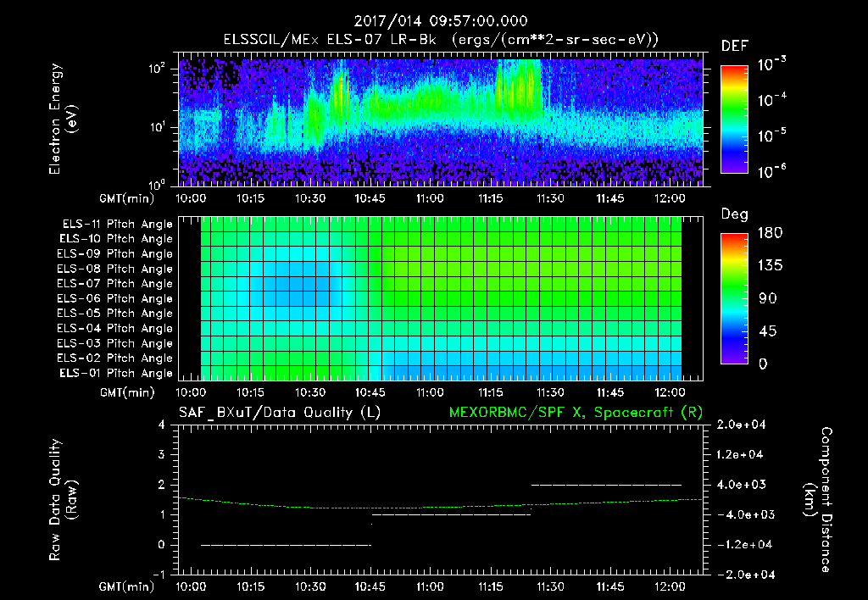Select the ELS-09 Pitch Angle row label
The height and width of the screenshot is (600, 868).
click(x=114, y=254)
